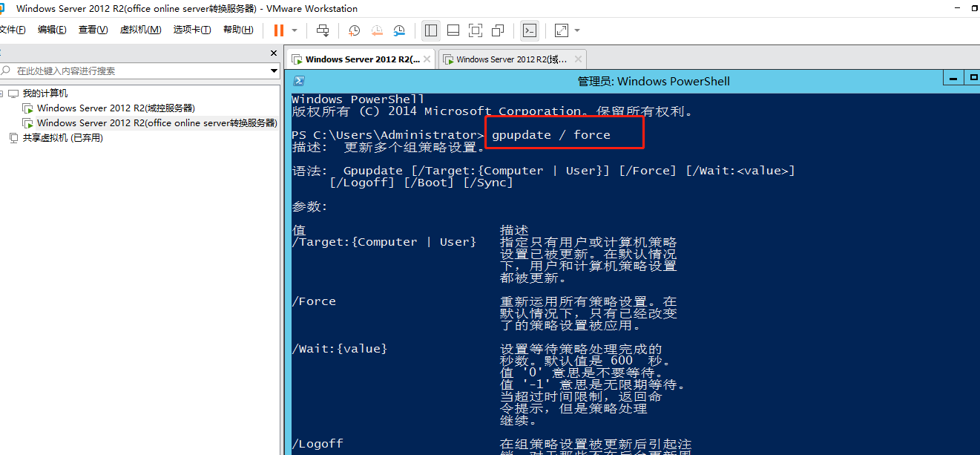This screenshot has height=455, width=980.
Task: Open the stretch display dropdown arrow
Action: [x=577, y=30]
